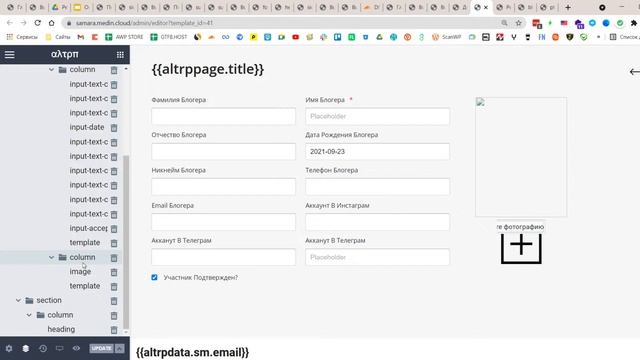Open the ScanWP bookmark
This screenshot has width=640, height=360.
coord(447,37)
